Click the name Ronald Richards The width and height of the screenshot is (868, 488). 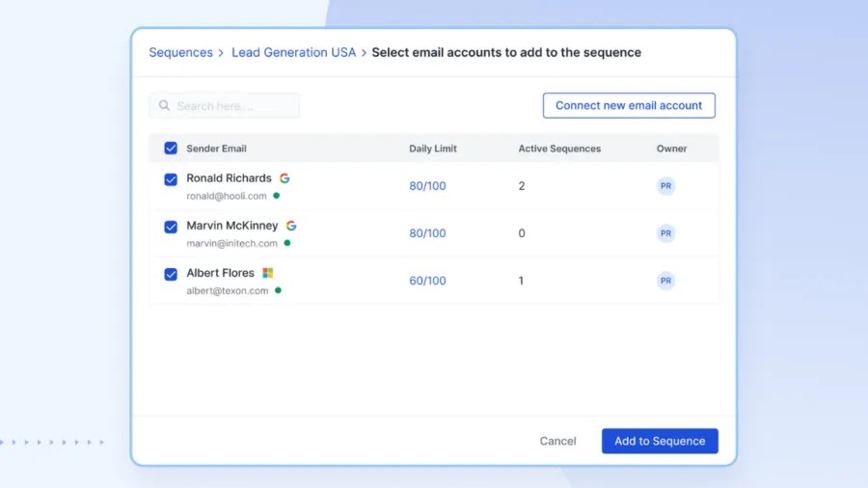[229, 178]
